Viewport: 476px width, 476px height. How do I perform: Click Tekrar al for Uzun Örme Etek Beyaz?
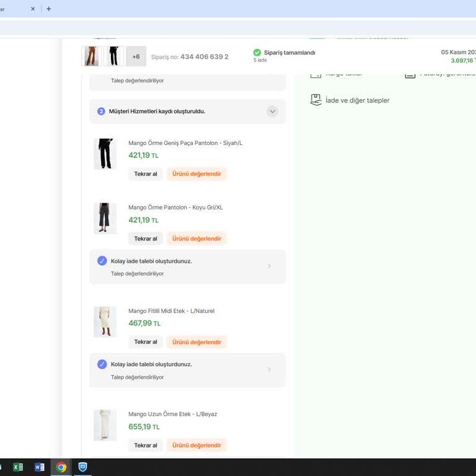pos(146,446)
